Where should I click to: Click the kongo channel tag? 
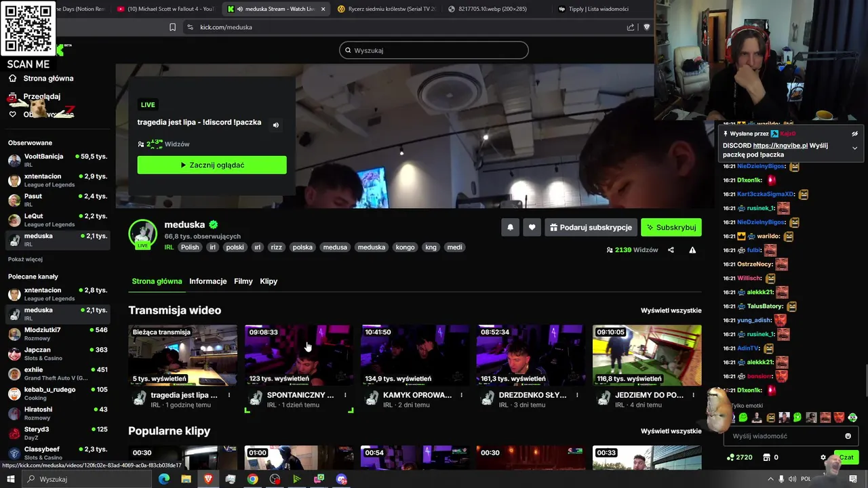coord(405,247)
